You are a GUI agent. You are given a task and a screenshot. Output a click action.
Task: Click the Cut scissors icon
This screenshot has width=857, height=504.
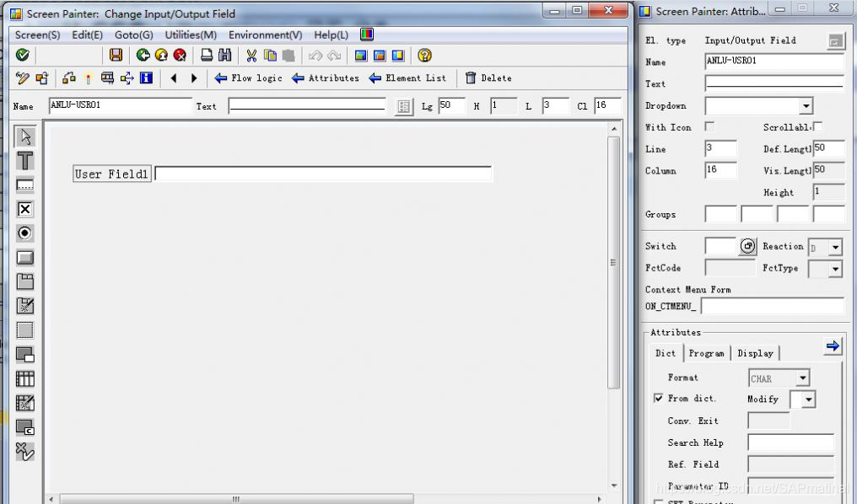pyautogui.click(x=251, y=55)
